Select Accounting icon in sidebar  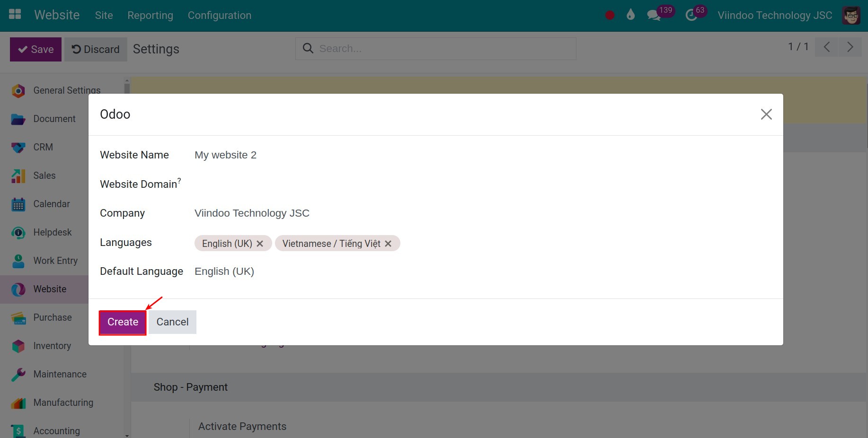point(18,431)
